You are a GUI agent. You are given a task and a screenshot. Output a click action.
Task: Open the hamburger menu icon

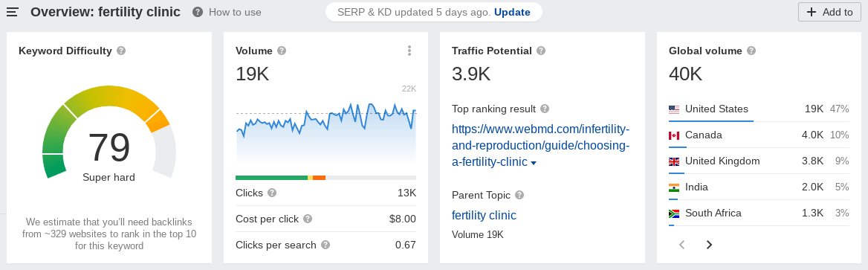click(12, 12)
